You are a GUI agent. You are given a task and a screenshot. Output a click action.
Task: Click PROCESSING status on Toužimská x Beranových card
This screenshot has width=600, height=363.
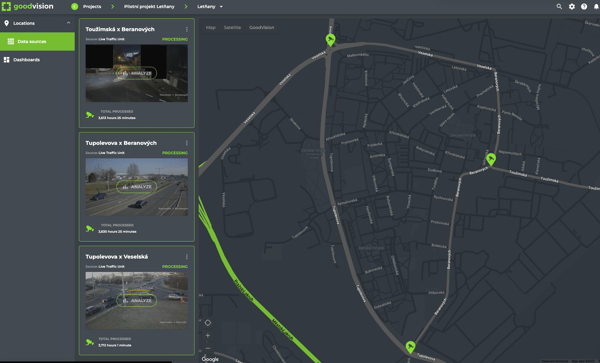pos(175,39)
